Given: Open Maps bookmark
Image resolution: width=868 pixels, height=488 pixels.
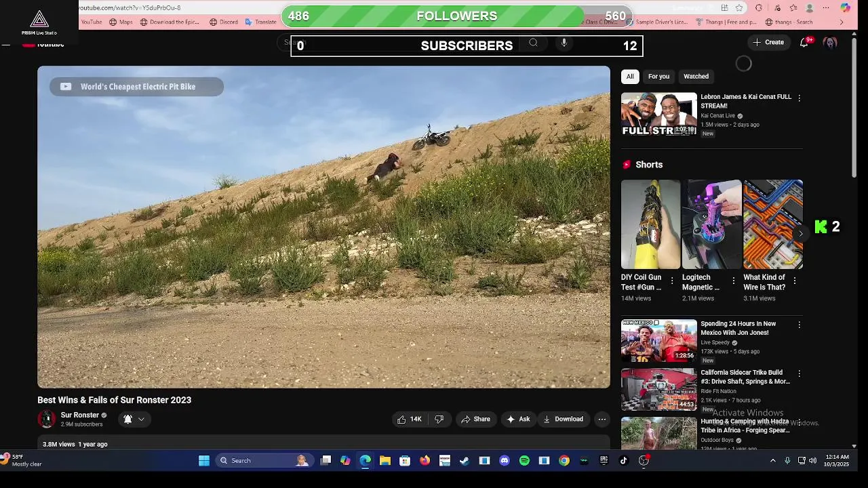Looking at the screenshot, I should (x=121, y=22).
